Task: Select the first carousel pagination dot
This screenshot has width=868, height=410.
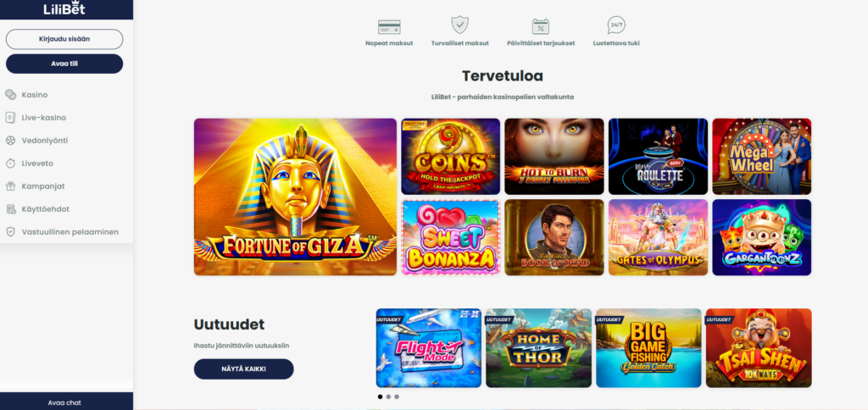Action: point(381,396)
